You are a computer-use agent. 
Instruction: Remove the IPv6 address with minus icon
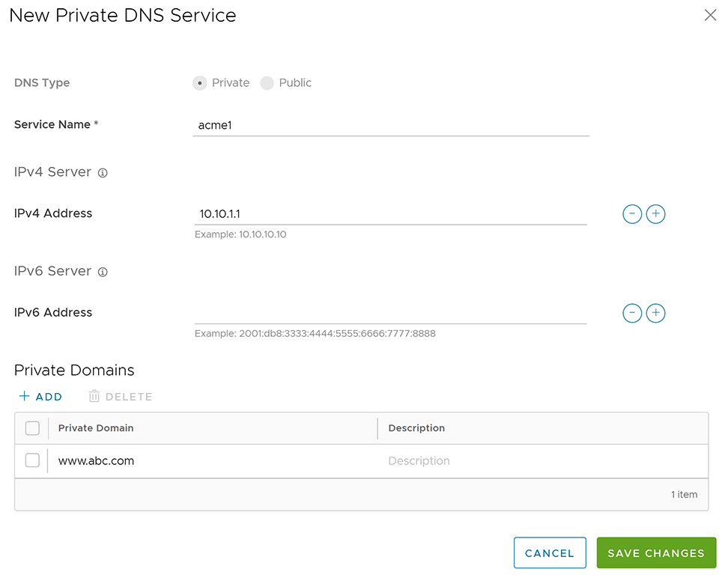632,313
